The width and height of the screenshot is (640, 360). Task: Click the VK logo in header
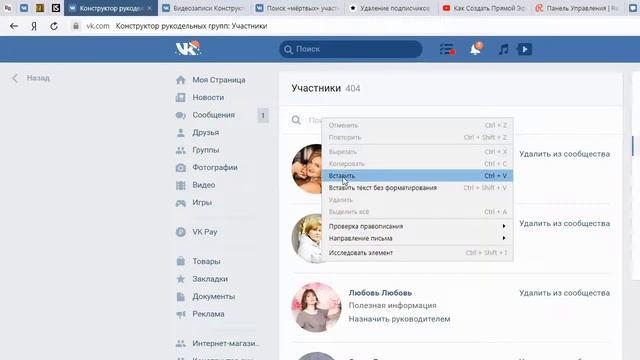pyautogui.click(x=188, y=49)
